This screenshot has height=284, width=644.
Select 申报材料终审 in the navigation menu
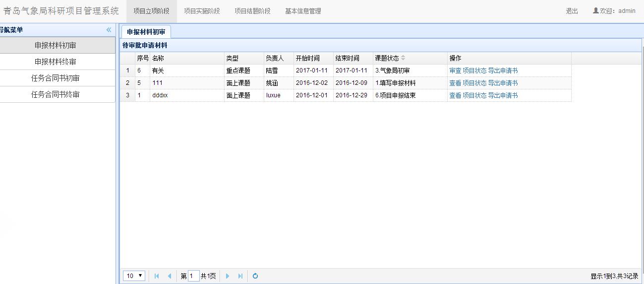(56, 62)
